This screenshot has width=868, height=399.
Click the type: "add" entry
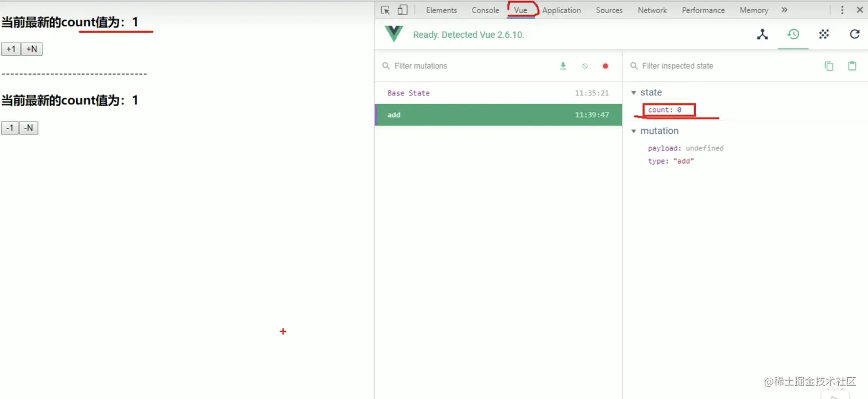coord(671,161)
